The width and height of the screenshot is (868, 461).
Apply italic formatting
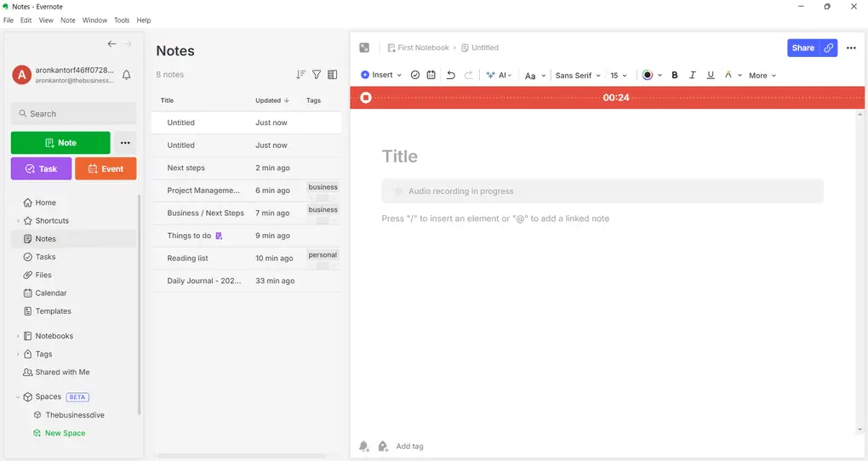[692, 75]
